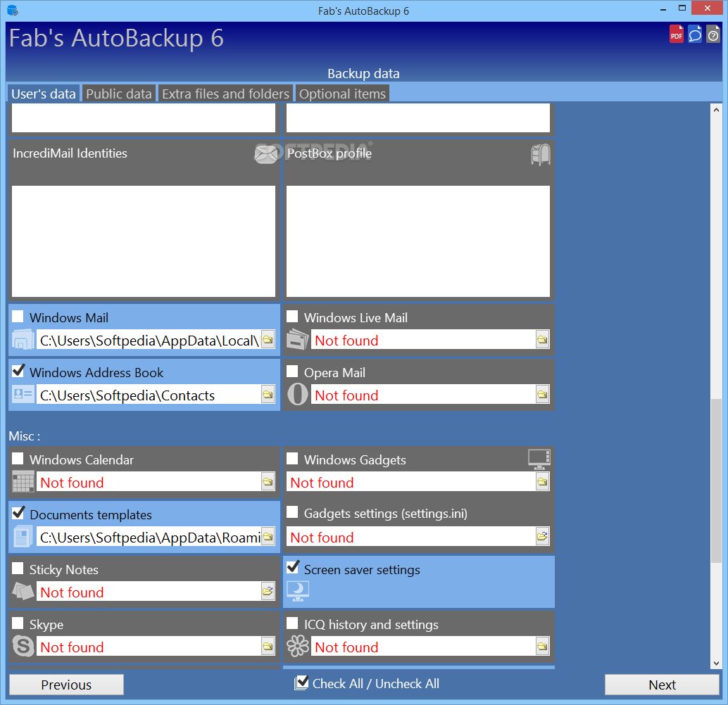Browse folder for Windows Live Mail

click(542, 340)
